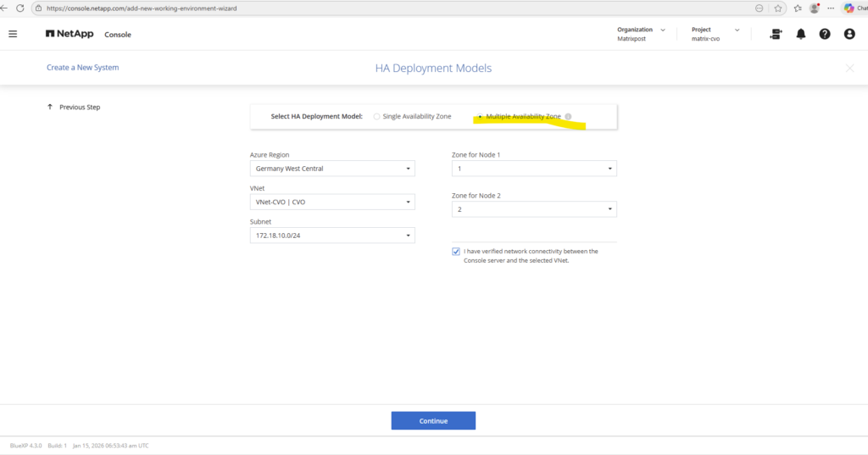Viewport: 868px width, 455px height.
Task: Open the hamburger navigation menu
Action: 13,34
